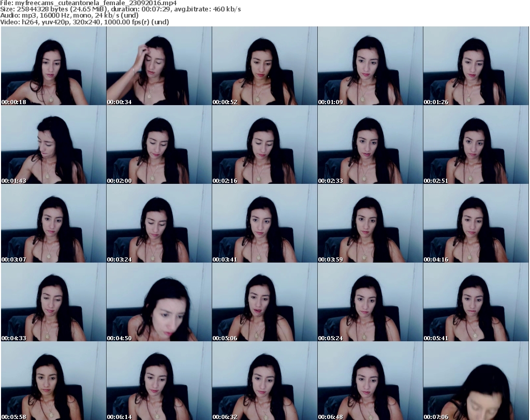530x420 pixels.
Task: Open the thumbnail timestamped 00:00:52
Action: (x=264, y=66)
